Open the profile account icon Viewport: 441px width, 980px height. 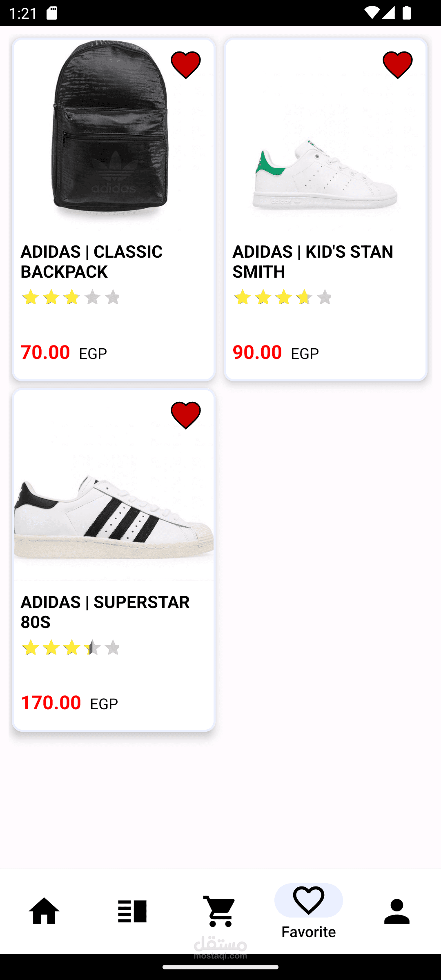click(396, 911)
